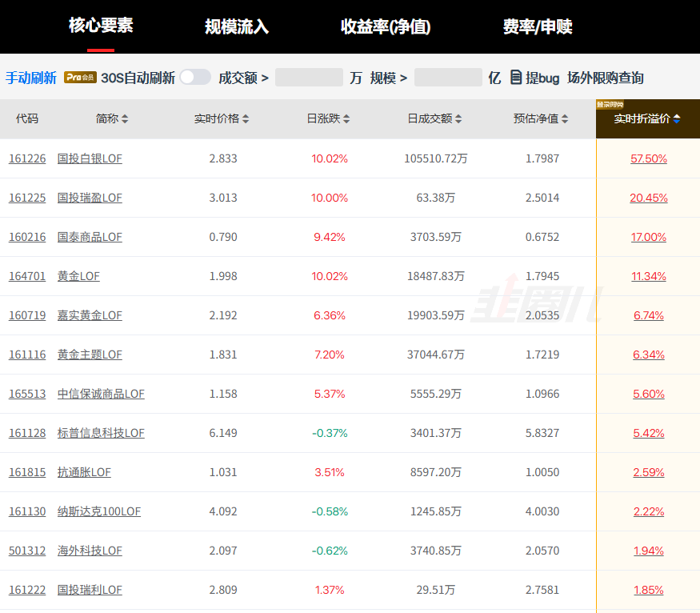The image size is (700, 613).
Task: Open the 费率/申赎 tab
Action: pyautogui.click(x=538, y=26)
